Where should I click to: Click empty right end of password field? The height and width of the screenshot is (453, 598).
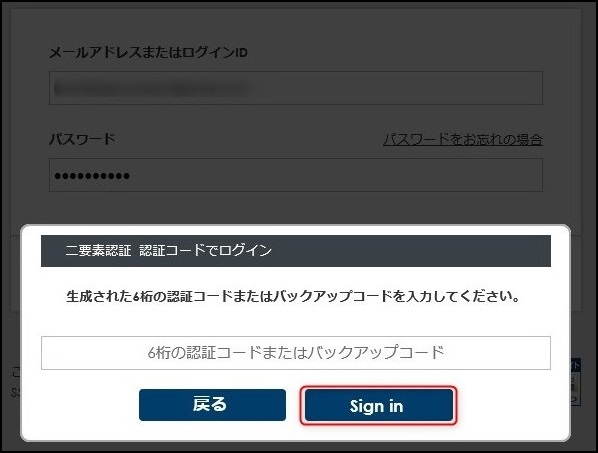click(x=496, y=175)
